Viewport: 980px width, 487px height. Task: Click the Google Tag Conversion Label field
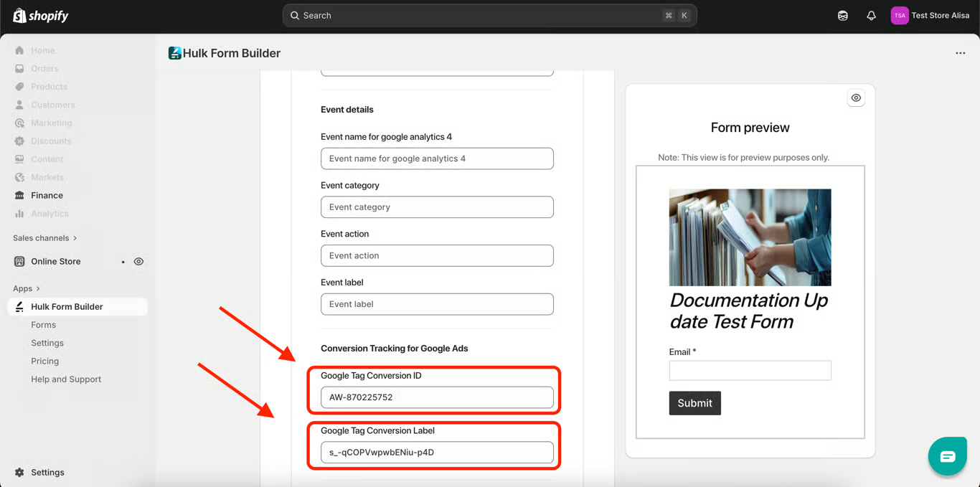(x=437, y=453)
